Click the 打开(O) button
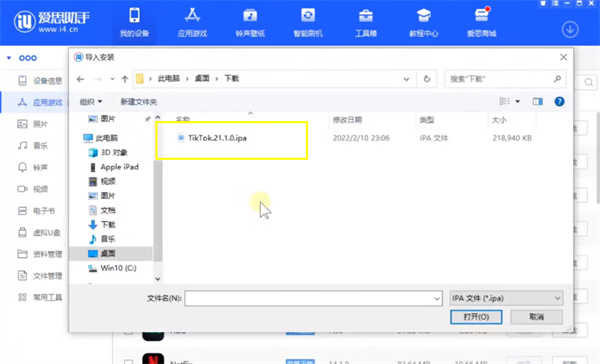 [x=476, y=317]
